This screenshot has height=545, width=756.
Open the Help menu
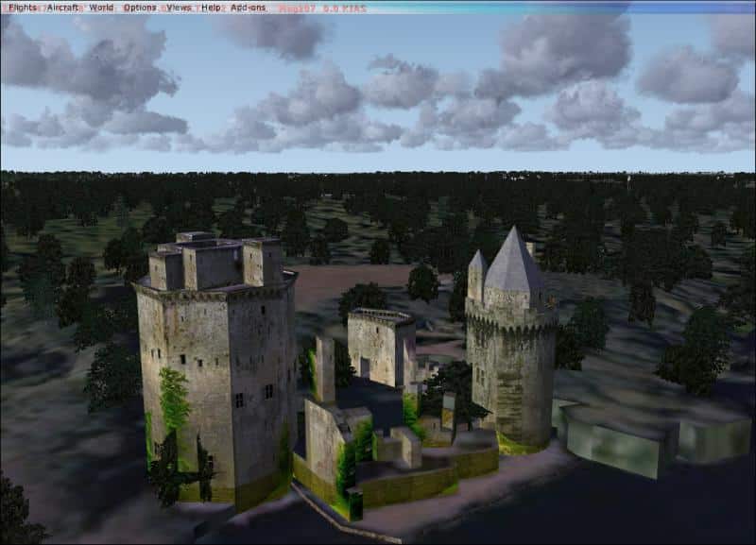coord(212,7)
